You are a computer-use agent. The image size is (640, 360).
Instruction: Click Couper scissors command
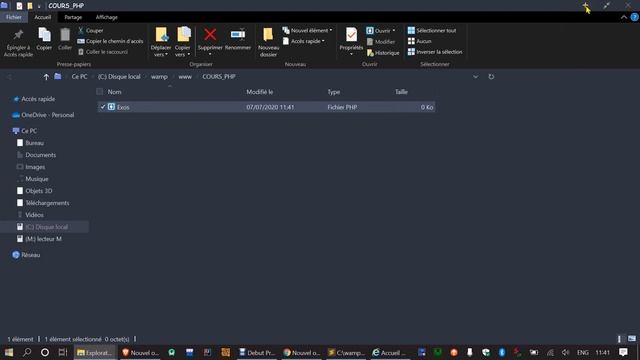pyautogui.click(x=90, y=31)
